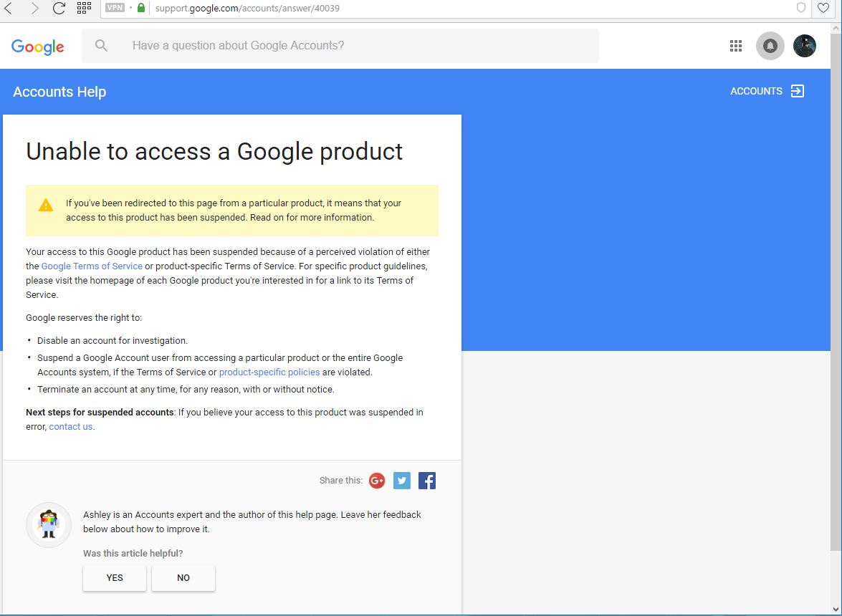The image size is (842, 616).
Task: Follow the contact us link
Action: [71, 427]
